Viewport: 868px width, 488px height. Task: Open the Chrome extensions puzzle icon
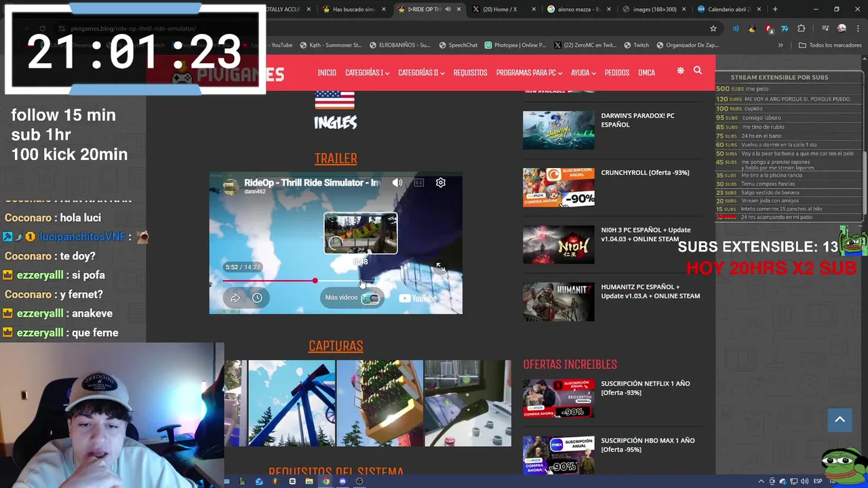[801, 28]
